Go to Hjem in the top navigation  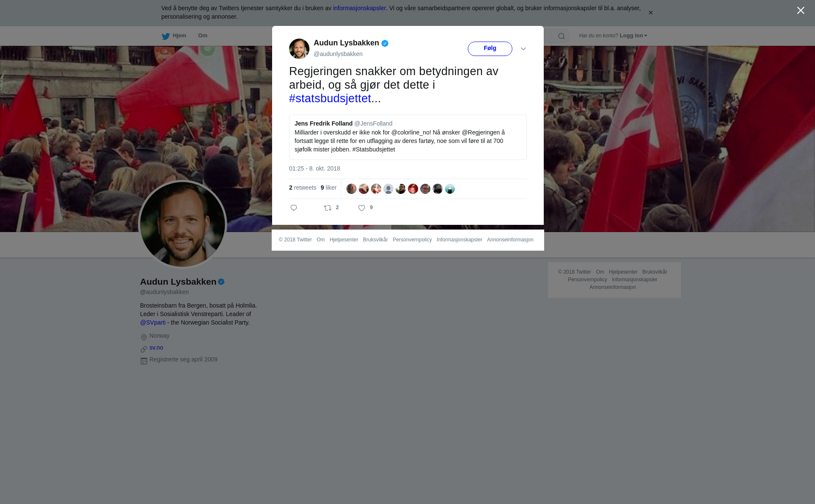pos(179,36)
